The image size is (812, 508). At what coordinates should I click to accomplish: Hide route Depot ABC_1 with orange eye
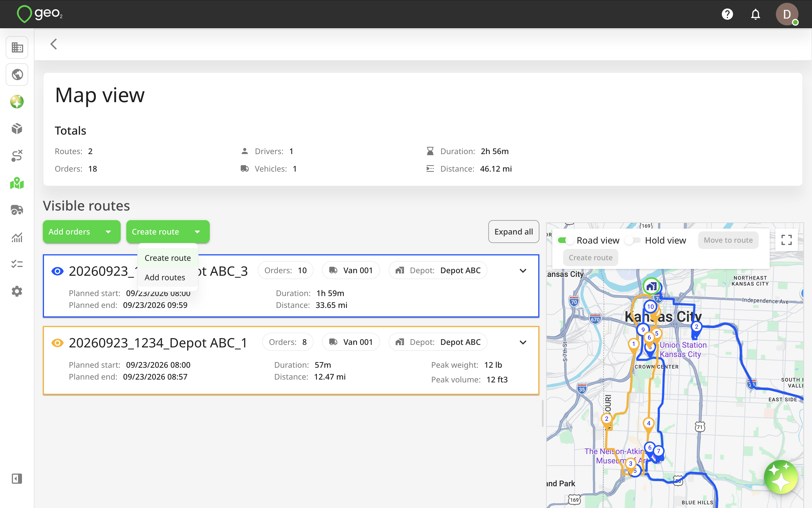[58, 343]
